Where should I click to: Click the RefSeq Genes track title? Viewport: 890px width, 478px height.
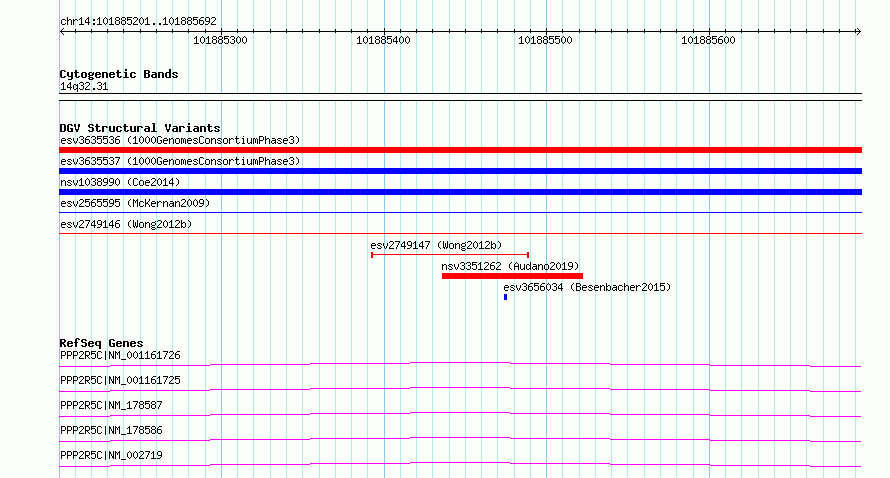(x=101, y=343)
